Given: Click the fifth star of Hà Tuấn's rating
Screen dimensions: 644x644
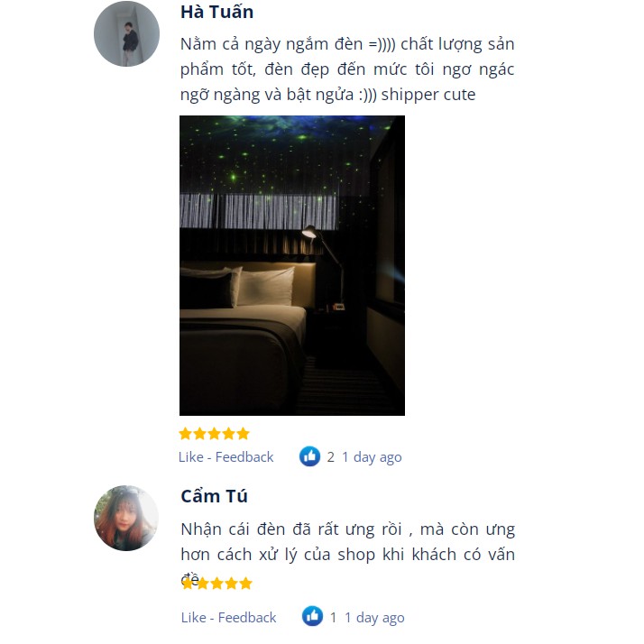Looking at the screenshot, I should coord(244,434).
